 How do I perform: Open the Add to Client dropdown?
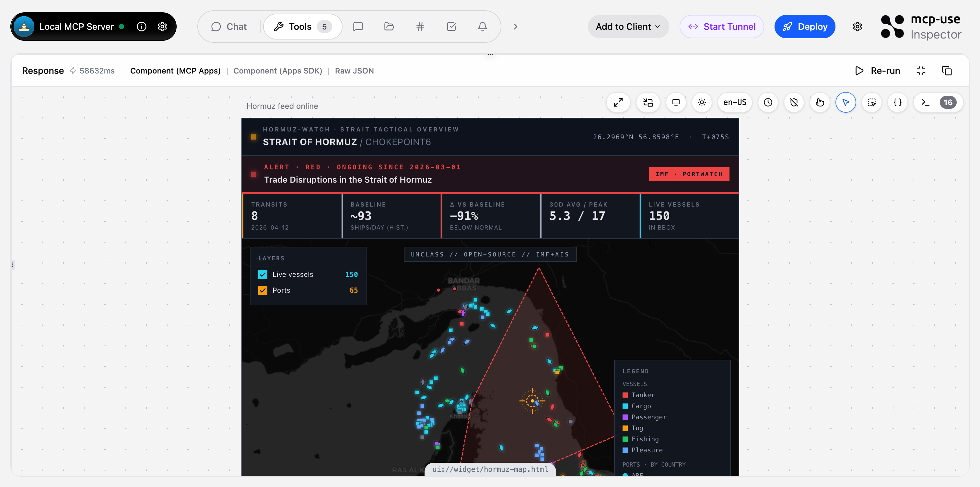point(628,27)
